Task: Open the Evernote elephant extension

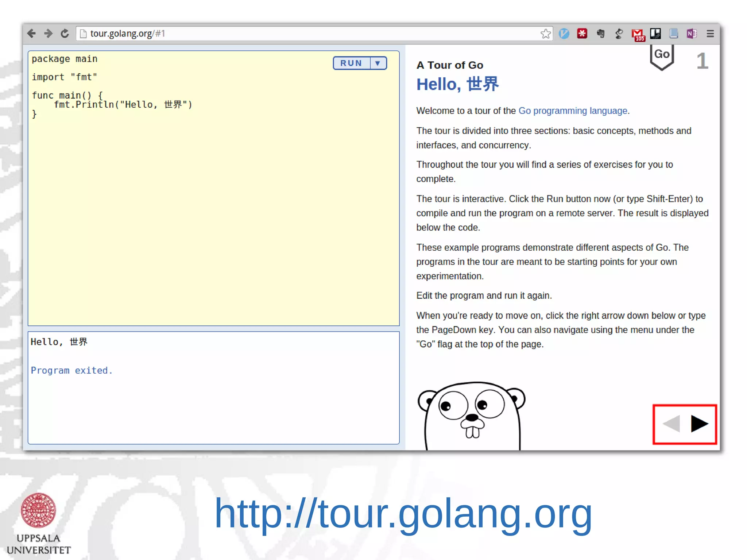Action: (600, 34)
